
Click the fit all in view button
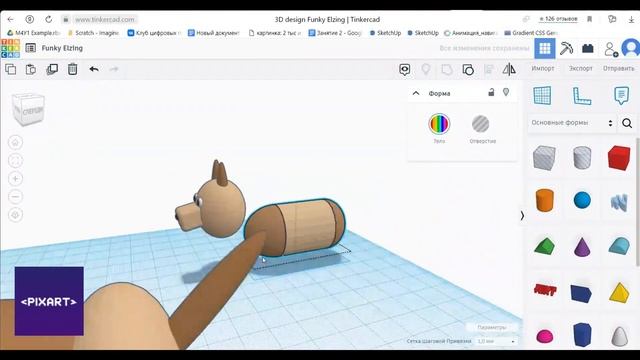click(x=16, y=160)
